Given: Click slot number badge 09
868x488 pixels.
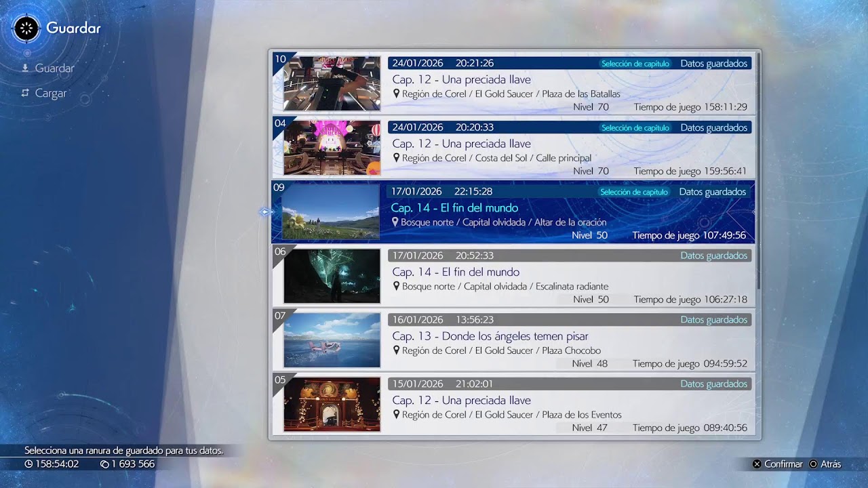Looking at the screenshot, I should 279,188.
